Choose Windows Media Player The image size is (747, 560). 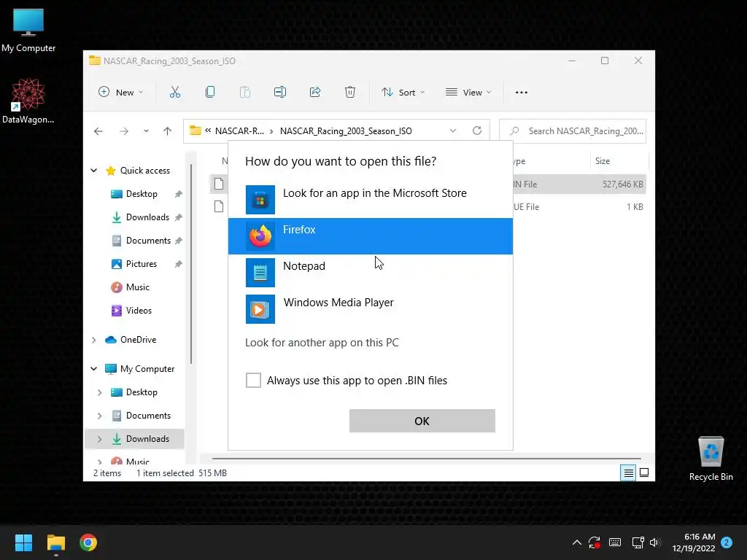coord(370,309)
